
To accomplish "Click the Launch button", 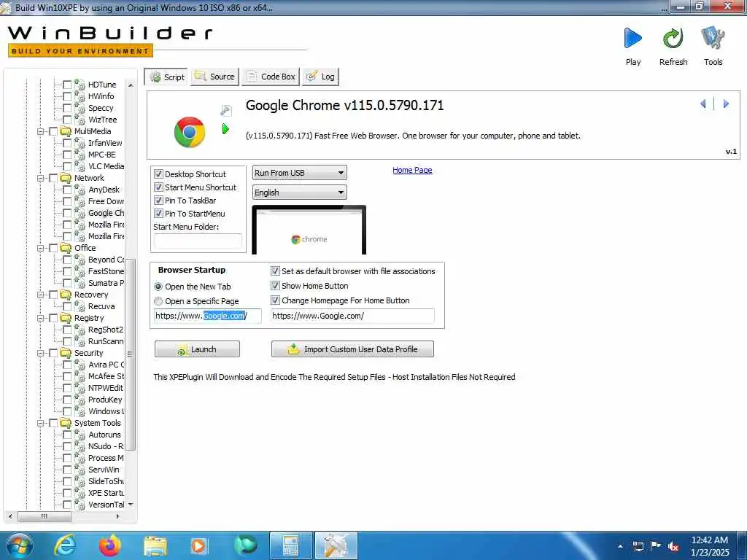I will click(197, 349).
